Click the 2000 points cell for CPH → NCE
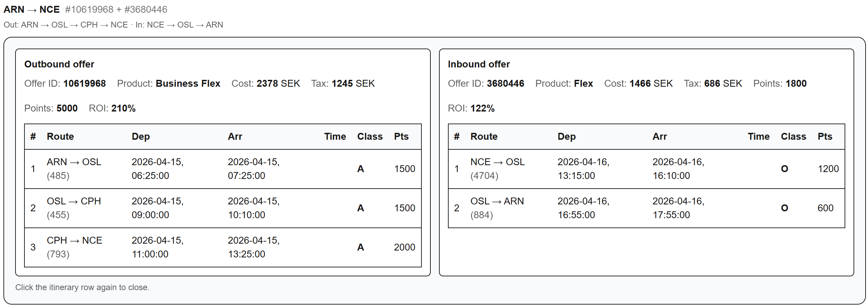Screen dimensions: 868x308 (x=404, y=247)
